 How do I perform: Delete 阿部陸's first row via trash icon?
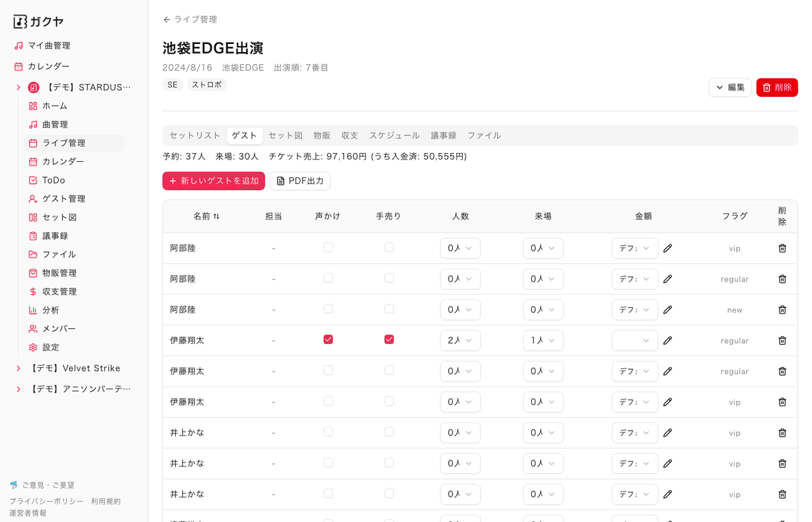(782, 248)
